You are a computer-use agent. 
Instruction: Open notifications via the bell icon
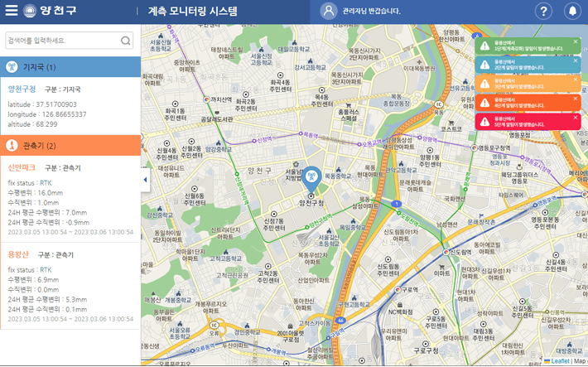click(x=572, y=12)
